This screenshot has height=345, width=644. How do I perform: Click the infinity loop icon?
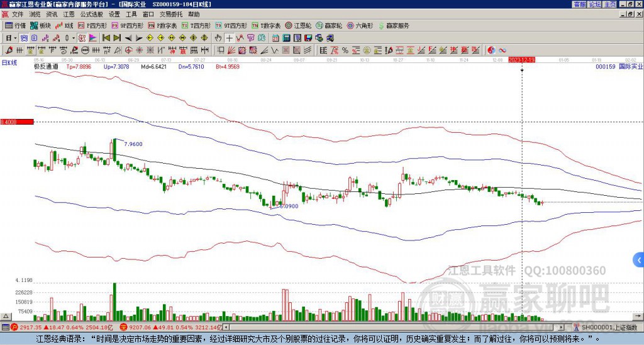502,50
